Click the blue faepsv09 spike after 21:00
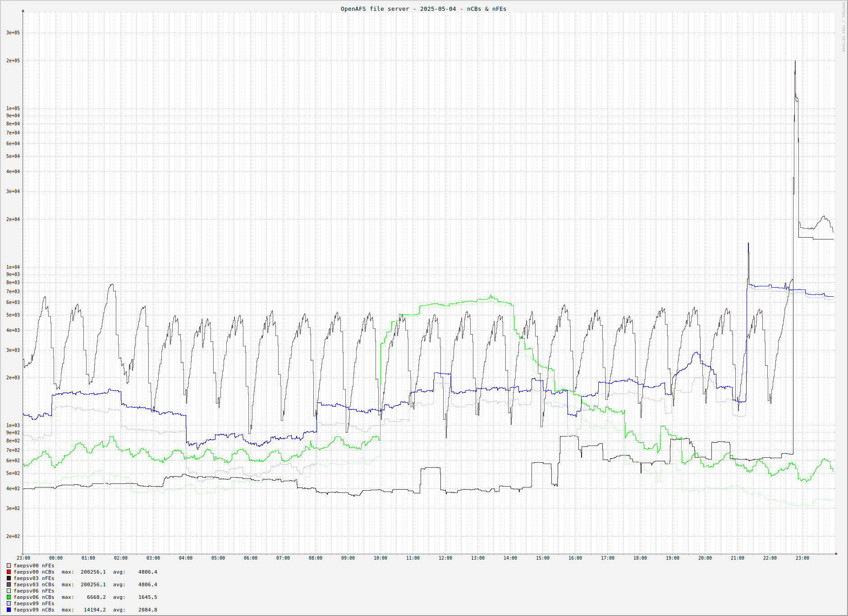Viewport: 848px width, 616px height. [748, 244]
